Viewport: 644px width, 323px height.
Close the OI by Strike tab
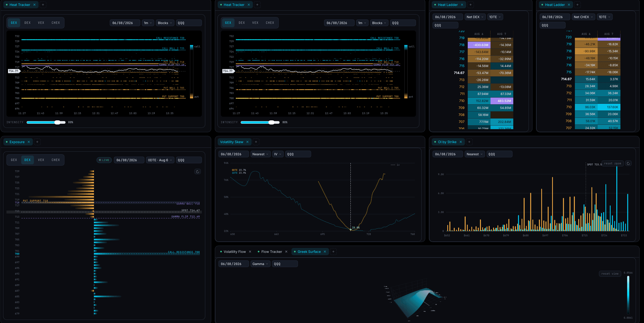pyautogui.click(x=461, y=142)
